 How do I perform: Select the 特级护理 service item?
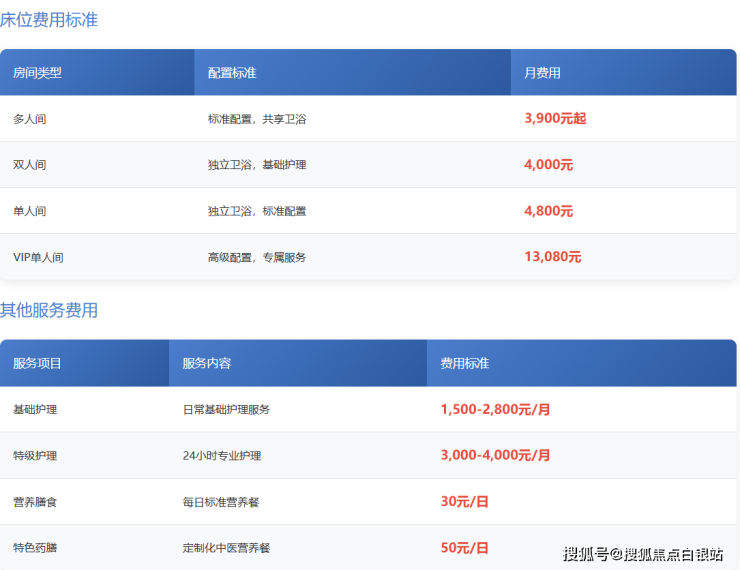[35, 456]
